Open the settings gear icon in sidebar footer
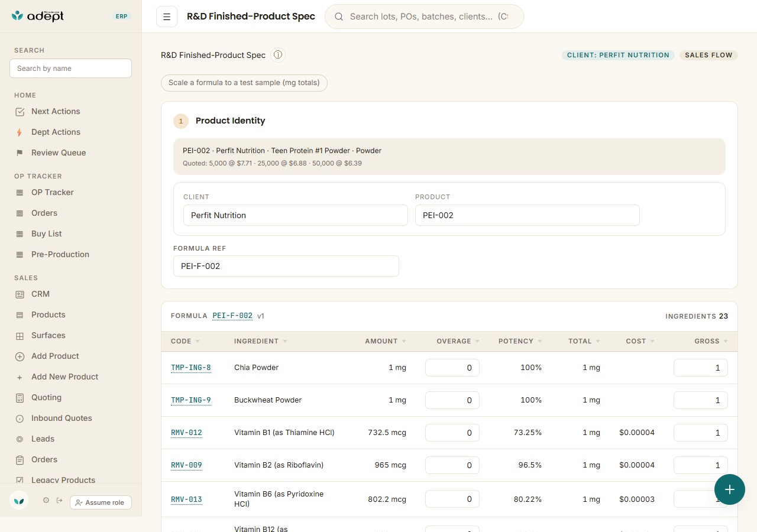Viewport: 757px width, 532px height. point(46,501)
